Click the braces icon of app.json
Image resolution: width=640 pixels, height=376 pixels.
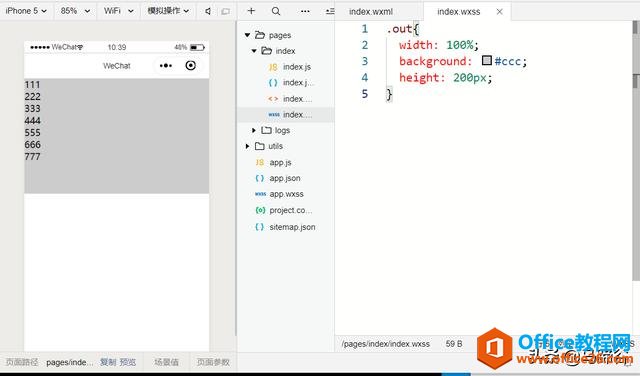coord(260,178)
